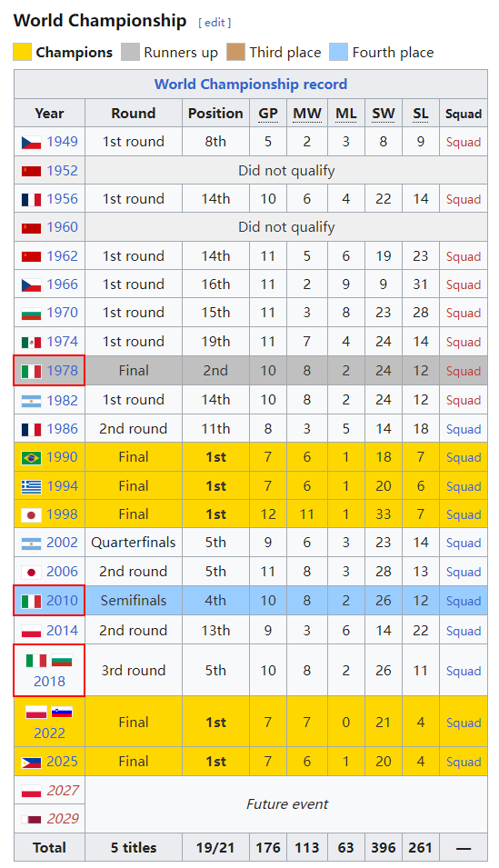Click the Slovenia flag above 2022
This screenshot has width=499, height=868.
[x=62, y=713]
